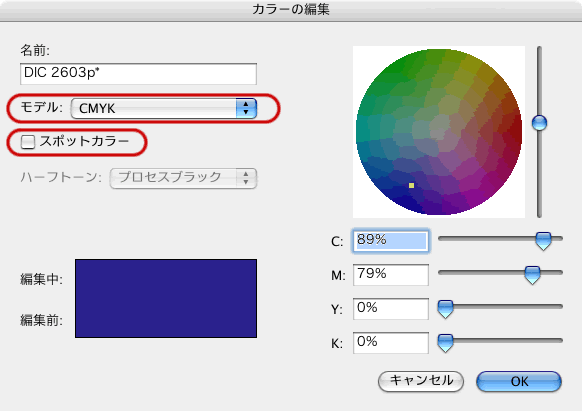Click the C value field showing 89%
The height and width of the screenshot is (411, 582).
tap(390, 241)
